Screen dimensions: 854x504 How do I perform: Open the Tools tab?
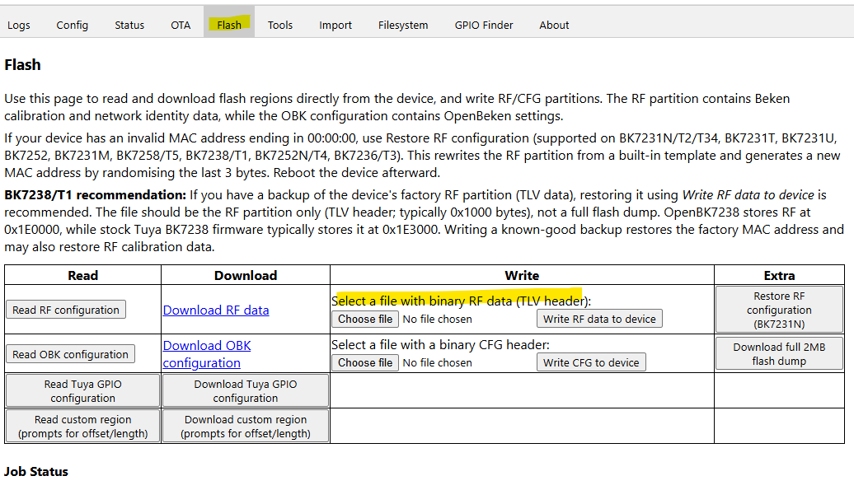point(280,25)
